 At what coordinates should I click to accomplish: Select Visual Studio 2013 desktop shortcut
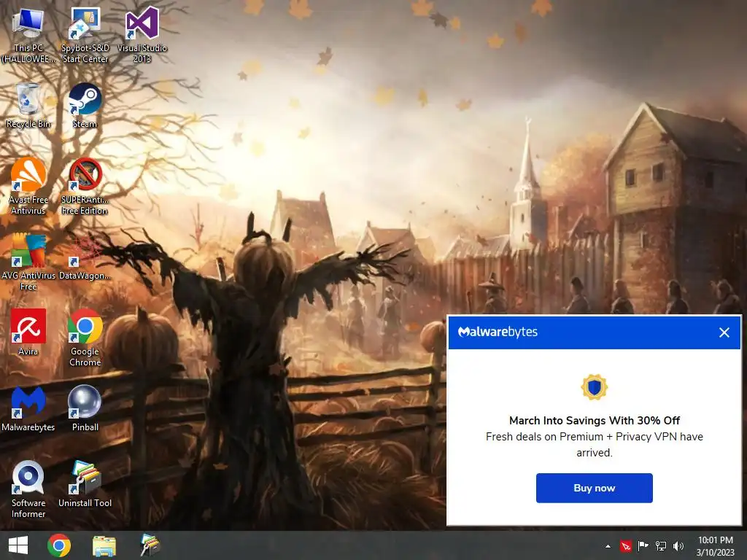click(x=142, y=36)
